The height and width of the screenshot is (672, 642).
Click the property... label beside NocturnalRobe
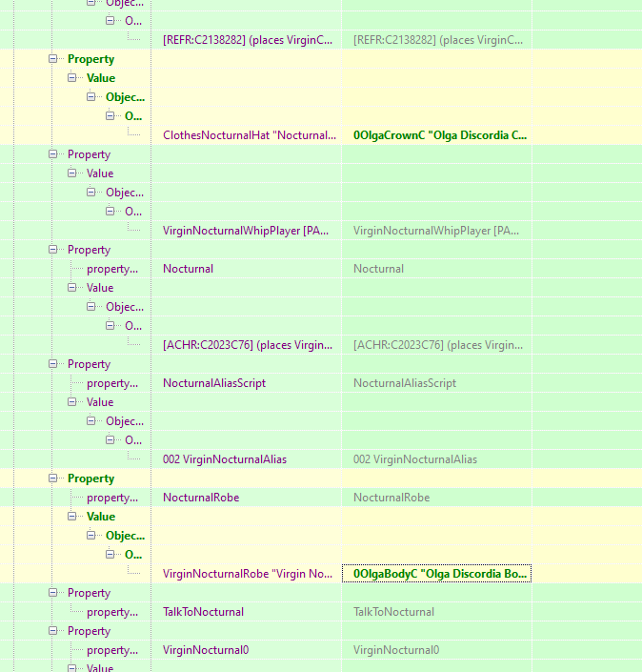pos(112,498)
